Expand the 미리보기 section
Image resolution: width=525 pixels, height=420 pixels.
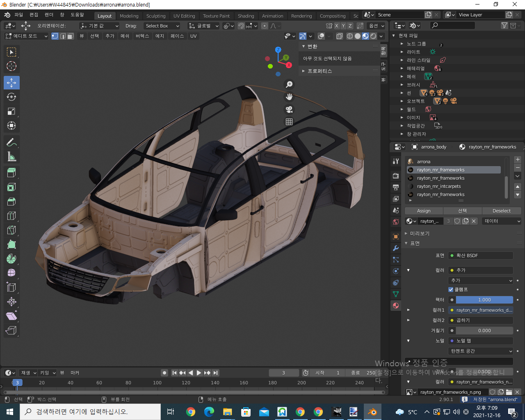click(x=419, y=233)
